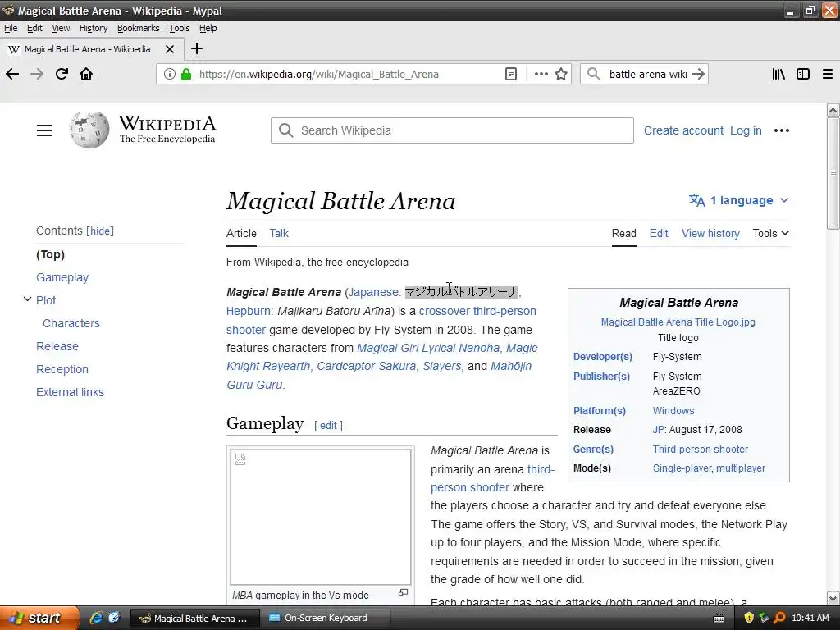This screenshot has width=840, height=630.
Task: Select the Read tab
Action: [623, 233]
